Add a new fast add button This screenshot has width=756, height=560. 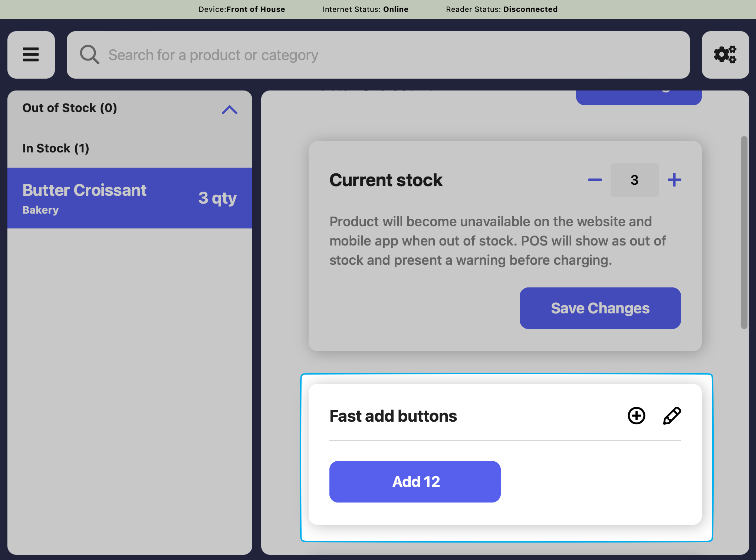[x=636, y=416]
